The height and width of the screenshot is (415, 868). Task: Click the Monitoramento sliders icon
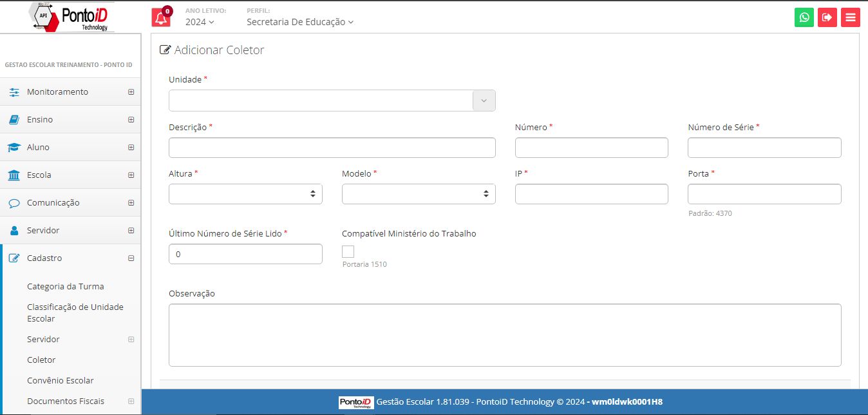[x=14, y=92]
